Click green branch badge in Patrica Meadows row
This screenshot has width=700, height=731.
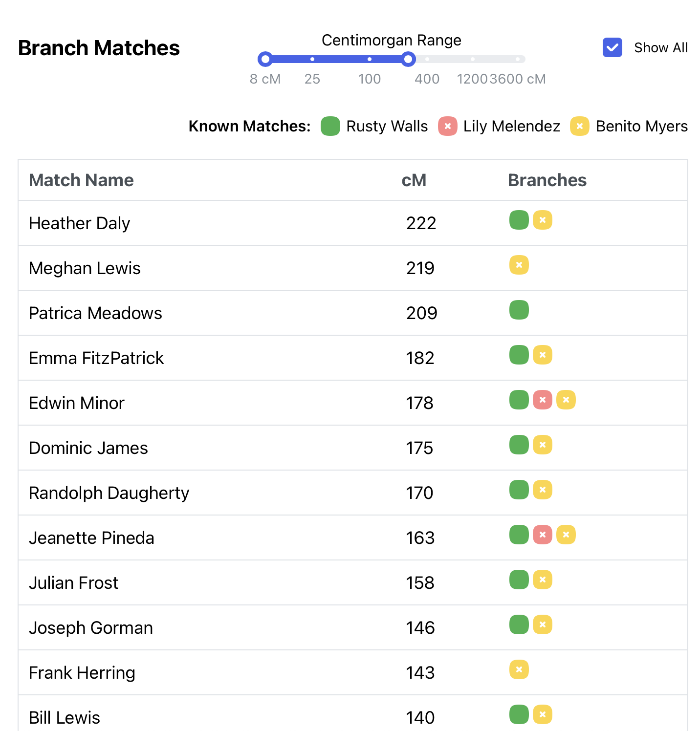pos(519,310)
